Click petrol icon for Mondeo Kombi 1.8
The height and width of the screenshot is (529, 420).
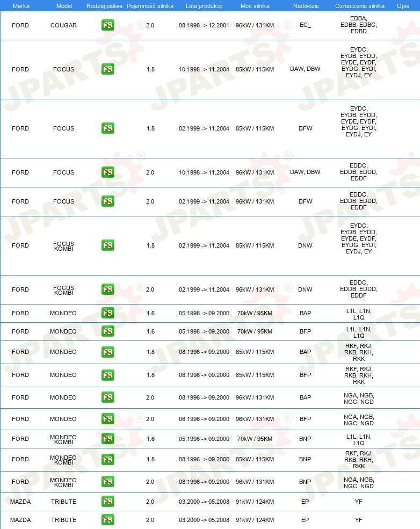coord(107,459)
